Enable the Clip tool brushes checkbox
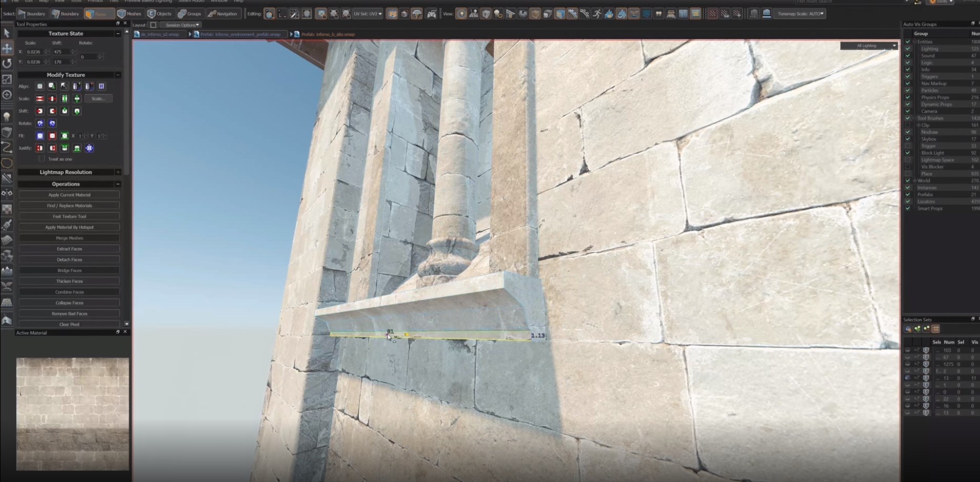 click(x=907, y=125)
